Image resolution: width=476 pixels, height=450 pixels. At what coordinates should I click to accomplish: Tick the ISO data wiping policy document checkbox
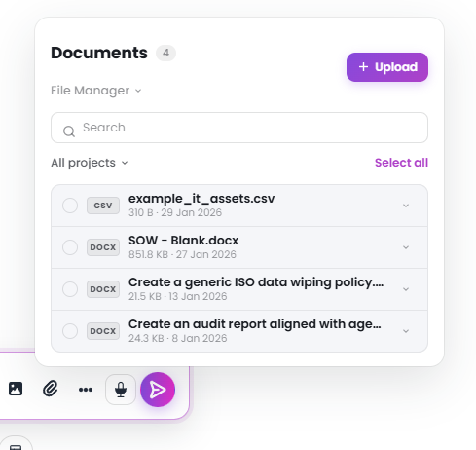[x=70, y=289]
